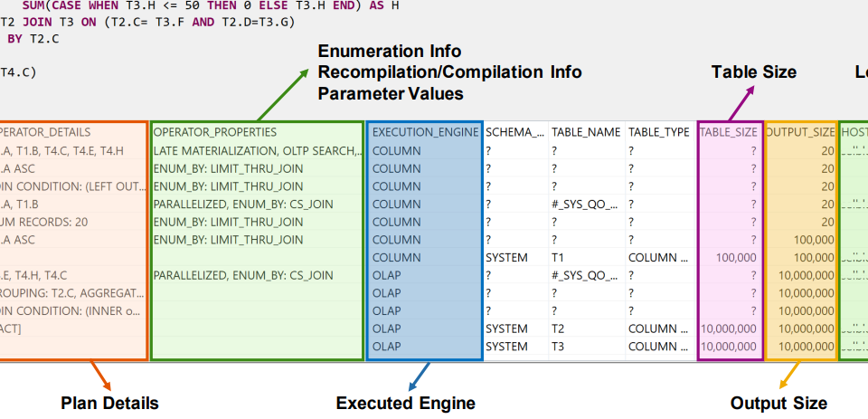The image size is (868, 419).
Task: Select the 10,000,000 table size for T3
Action: [x=729, y=347]
